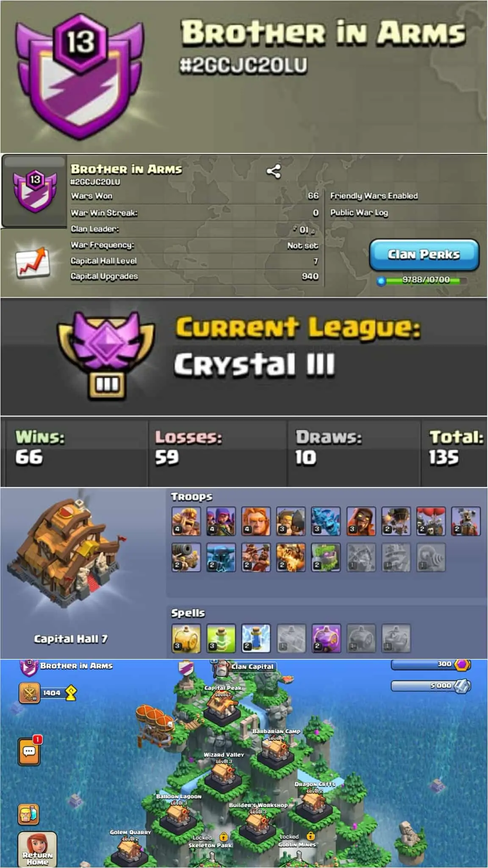
Task: Click the capital gold 300 resource bar
Action: [x=430, y=664]
